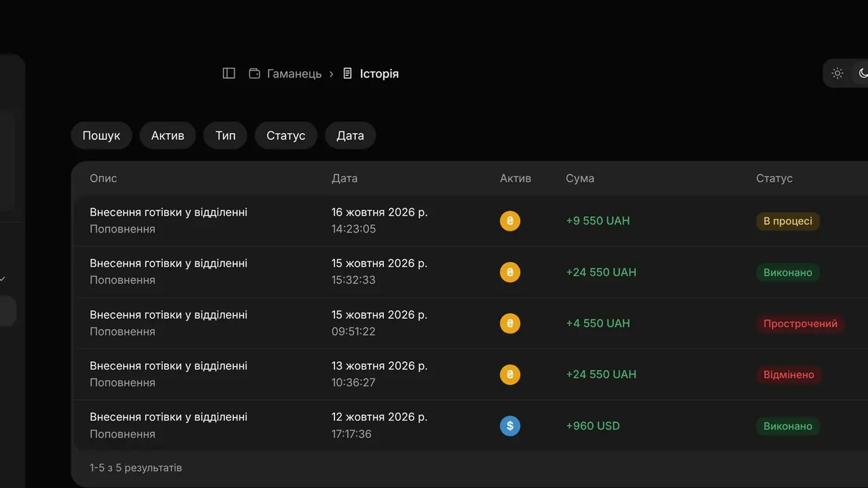The image size is (868, 488).
Task: Click the time 09:51:22
Action: pos(353,331)
